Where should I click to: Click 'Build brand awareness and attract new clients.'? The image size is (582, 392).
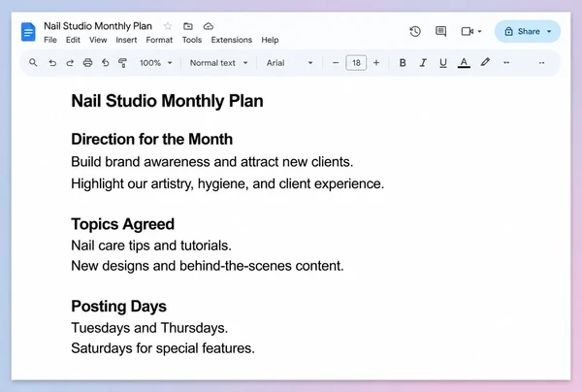[211, 162]
